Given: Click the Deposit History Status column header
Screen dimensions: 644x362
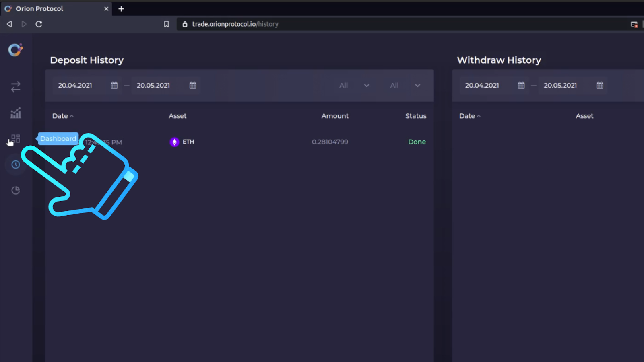Looking at the screenshot, I should pyautogui.click(x=416, y=116).
